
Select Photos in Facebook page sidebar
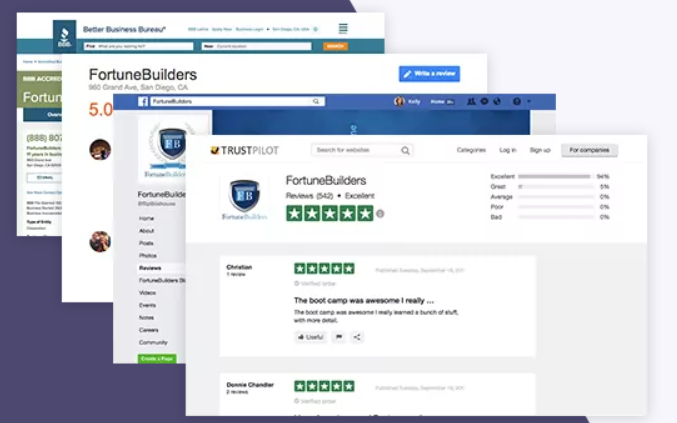pos(148,256)
